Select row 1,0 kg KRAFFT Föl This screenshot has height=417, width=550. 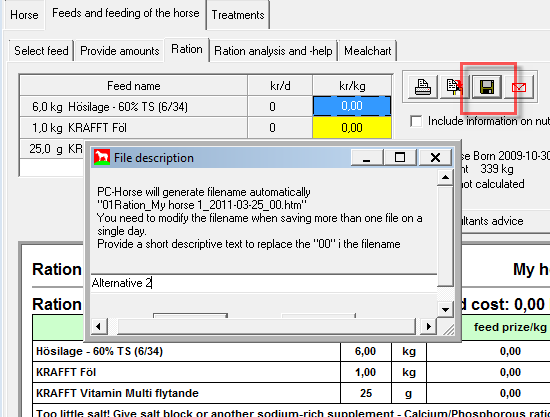134,128
